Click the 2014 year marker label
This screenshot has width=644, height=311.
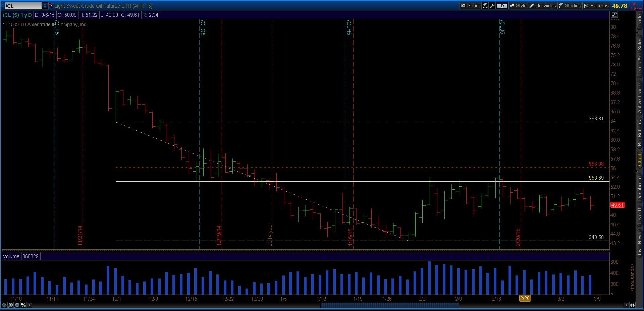point(270,235)
